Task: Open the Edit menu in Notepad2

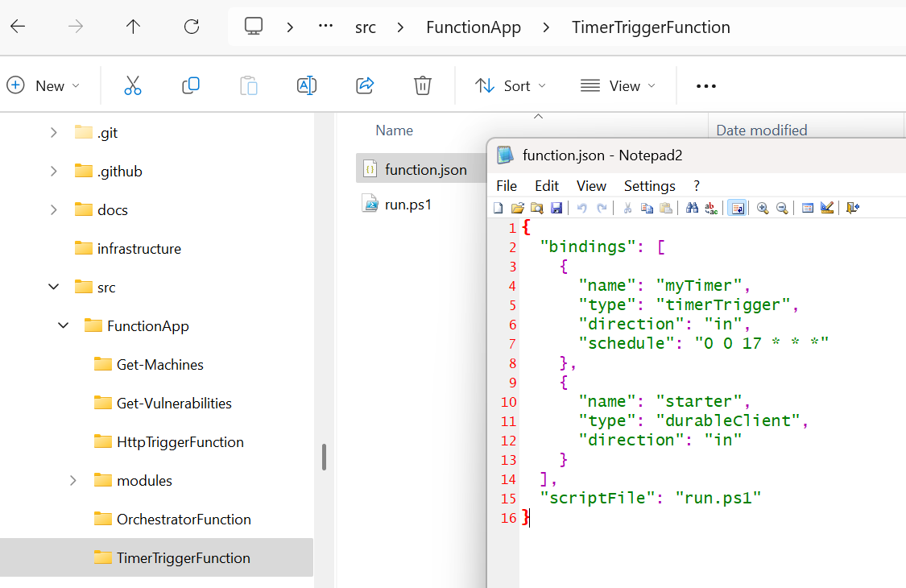Action: click(547, 185)
